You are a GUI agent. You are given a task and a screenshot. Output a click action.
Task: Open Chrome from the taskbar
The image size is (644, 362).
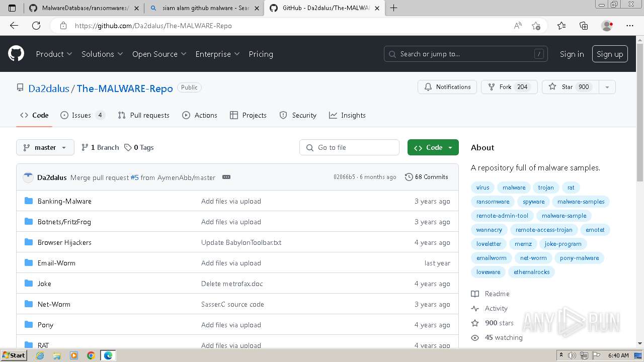91,355
